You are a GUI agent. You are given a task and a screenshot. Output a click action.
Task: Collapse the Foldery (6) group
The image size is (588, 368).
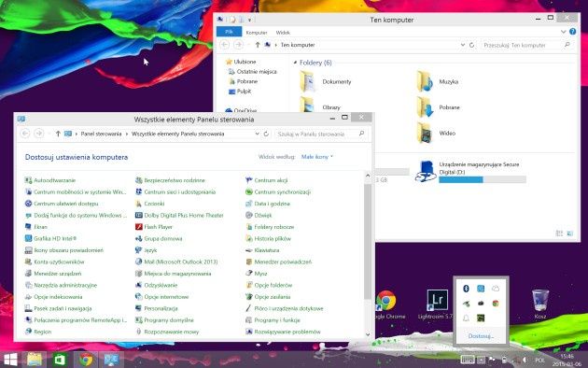[296, 63]
